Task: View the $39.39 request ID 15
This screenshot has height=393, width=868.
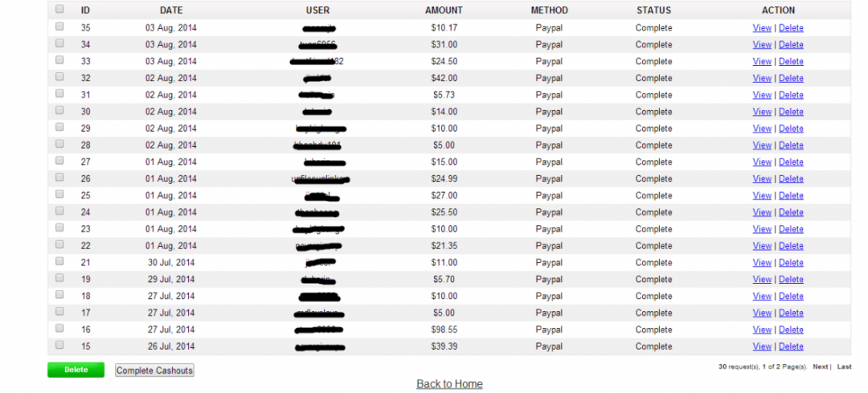Action: click(x=762, y=346)
